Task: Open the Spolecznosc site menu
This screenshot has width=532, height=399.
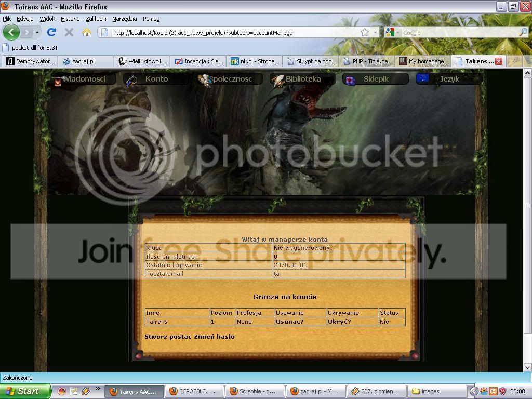Action: click(x=230, y=79)
